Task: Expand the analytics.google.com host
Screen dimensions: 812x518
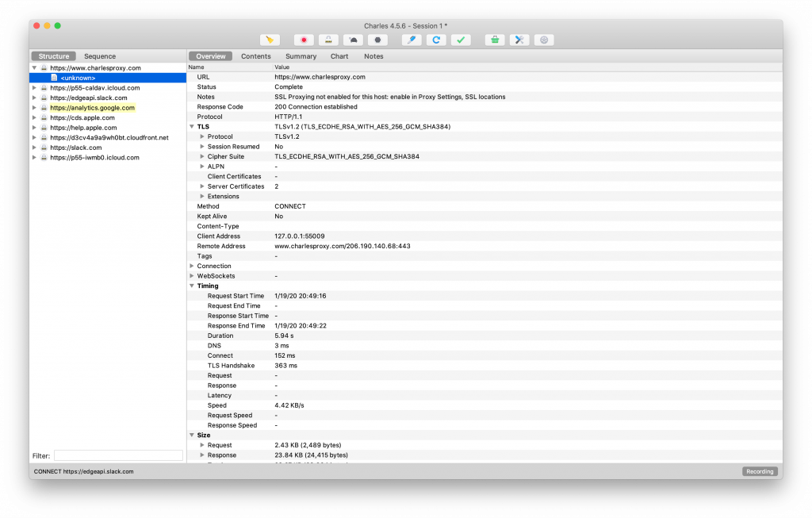Action: [x=35, y=108]
